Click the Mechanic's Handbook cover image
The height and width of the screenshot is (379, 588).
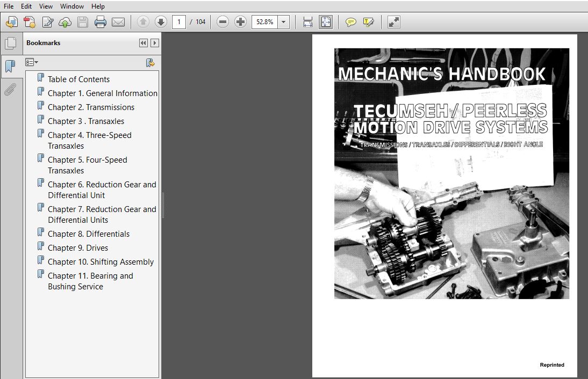coord(451,173)
